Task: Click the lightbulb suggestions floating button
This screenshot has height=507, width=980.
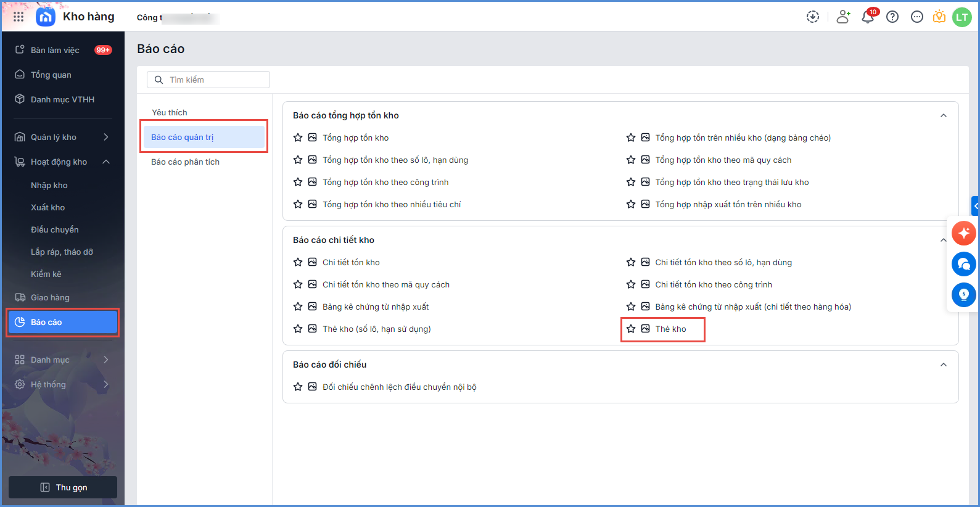Action: [963, 295]
